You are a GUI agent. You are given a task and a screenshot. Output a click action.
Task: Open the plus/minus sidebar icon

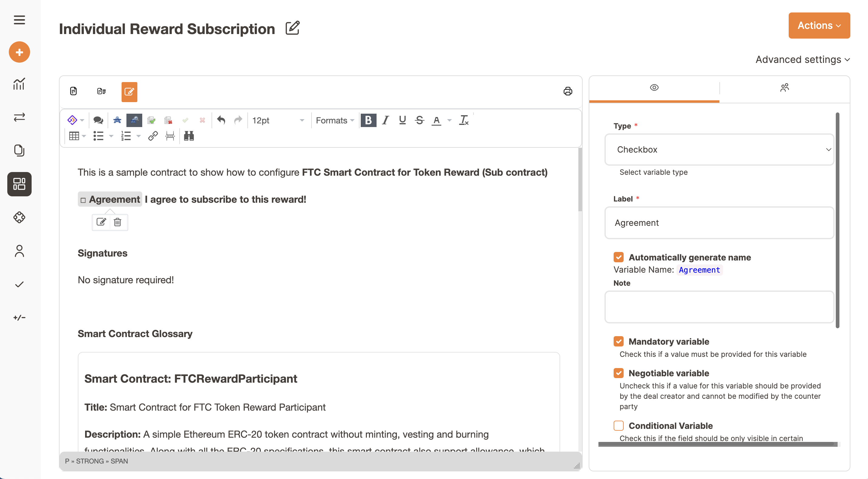19,318
